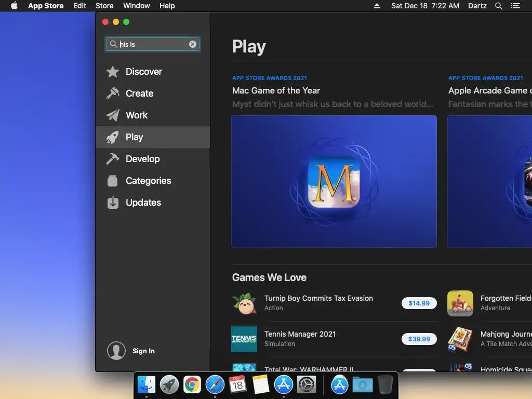The image size is (532, 399).
Task: Buy Turnip Boy for $14.99
Action: click(419, 303)
